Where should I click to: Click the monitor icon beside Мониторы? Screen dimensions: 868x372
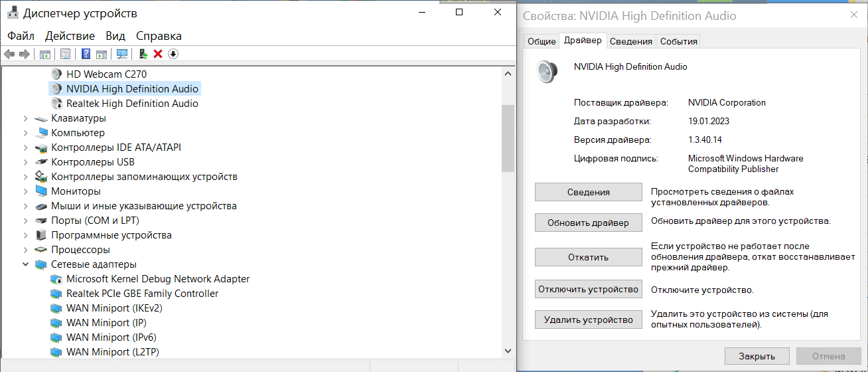pyautogui.click(x=41, y=191)
